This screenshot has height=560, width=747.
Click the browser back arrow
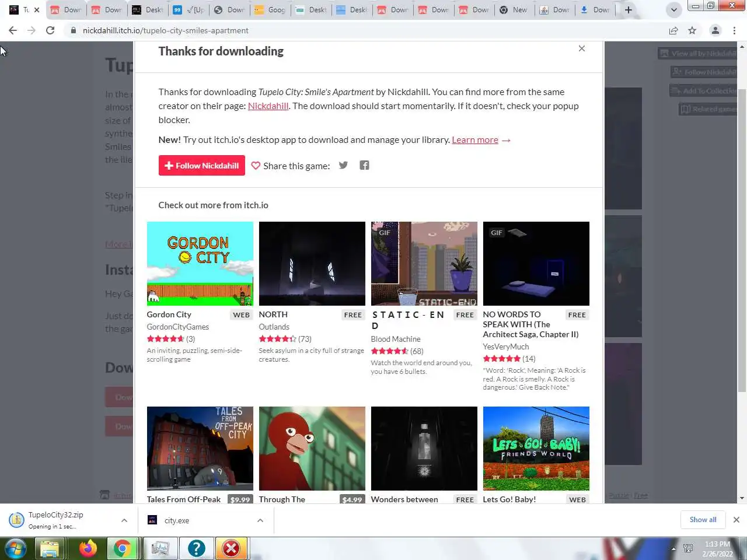tap(13, 30)
